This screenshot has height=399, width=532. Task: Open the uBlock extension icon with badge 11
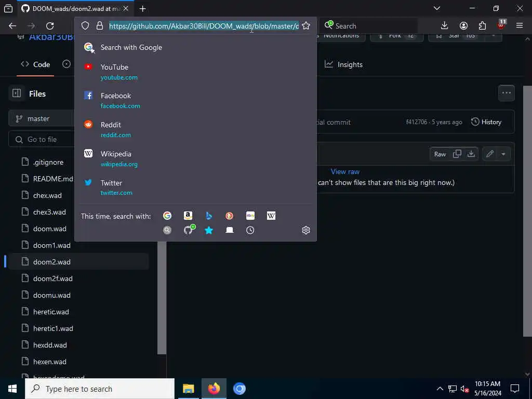pos(501,25)
